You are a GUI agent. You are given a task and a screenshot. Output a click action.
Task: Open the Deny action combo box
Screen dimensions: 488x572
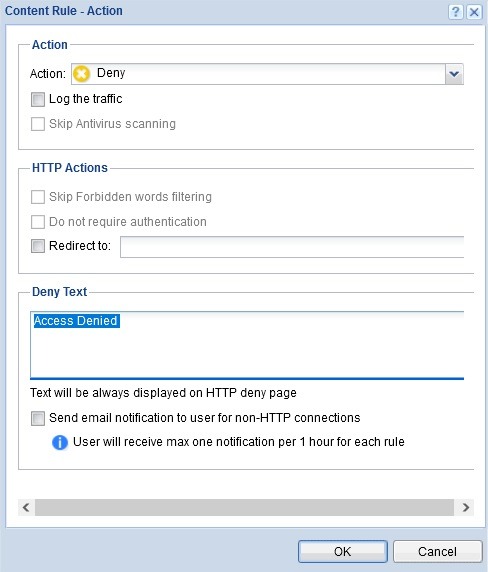click(x=267, y=74)
